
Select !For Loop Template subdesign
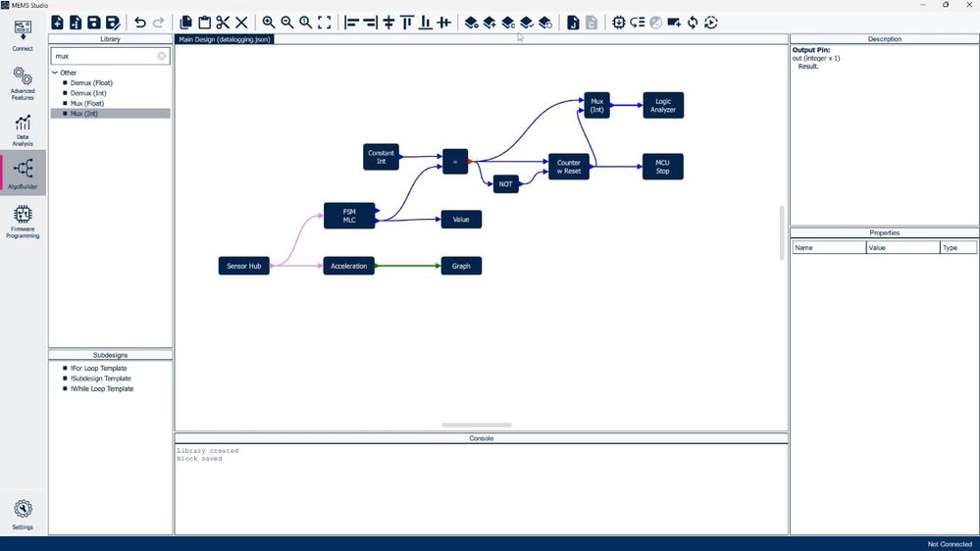point(98,369)
